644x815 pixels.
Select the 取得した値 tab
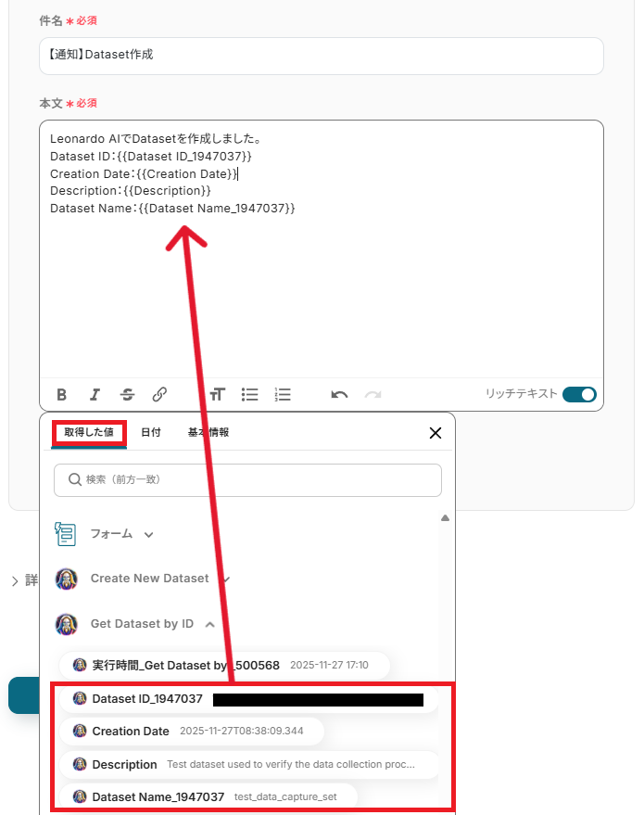(89, 432)
